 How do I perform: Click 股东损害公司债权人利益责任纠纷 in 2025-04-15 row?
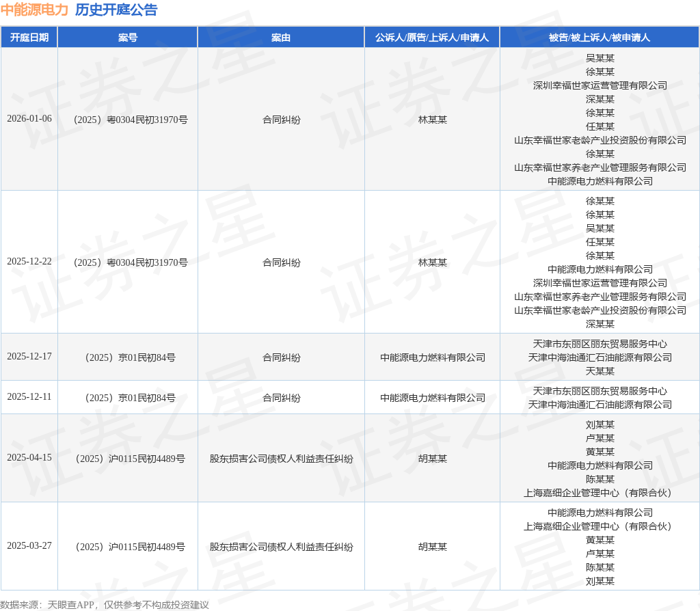tap(281, 459)
